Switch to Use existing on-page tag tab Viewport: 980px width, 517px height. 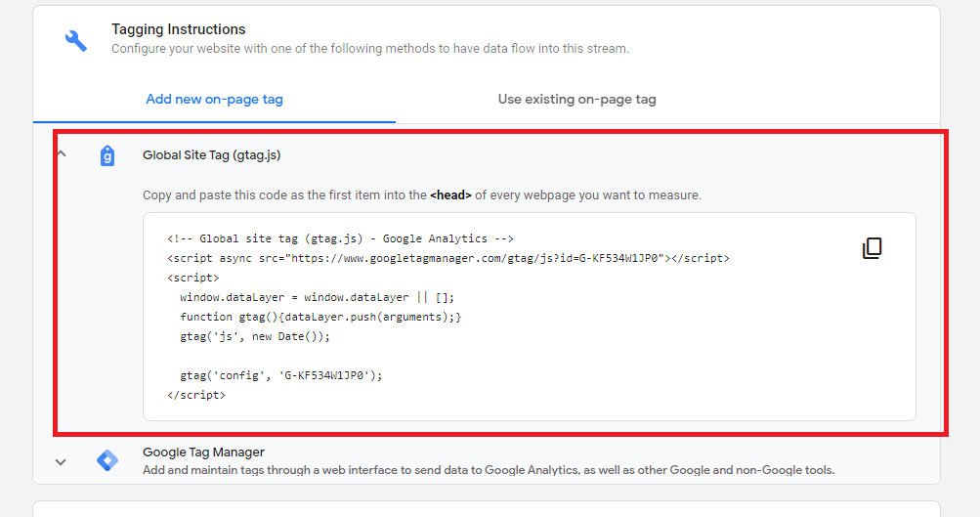pos(576,100)
